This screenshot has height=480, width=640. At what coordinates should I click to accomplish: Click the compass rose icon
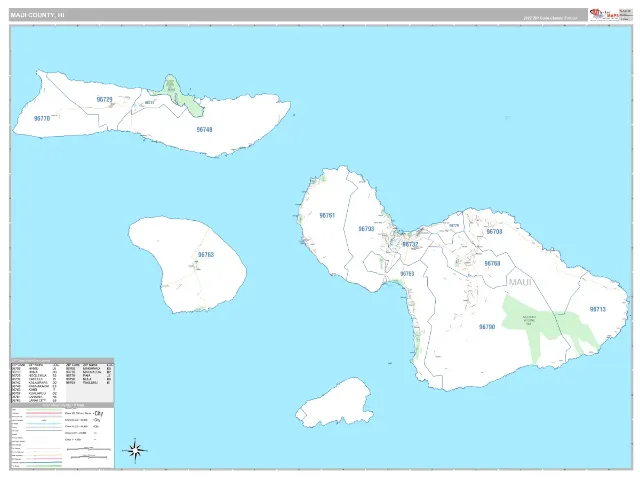point(135,451)
